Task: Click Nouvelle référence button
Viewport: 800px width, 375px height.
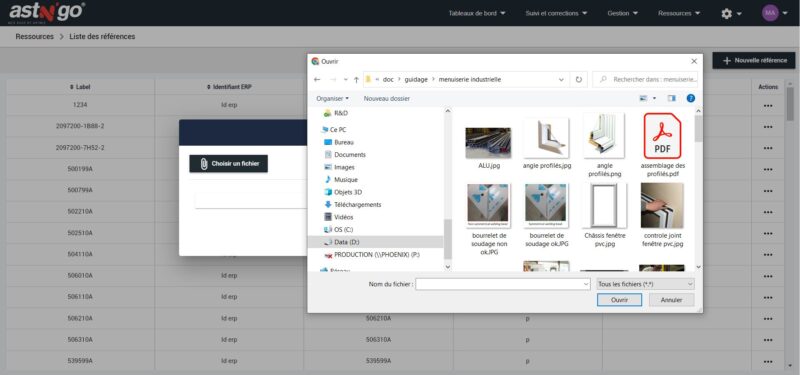Action: point(754,60)
